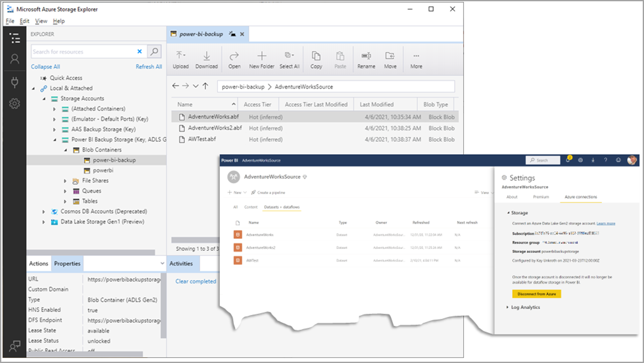Viewport: 644px width, 363px height.
Task: Open the account management sidebar icon
Action: [x=15, y=59]
